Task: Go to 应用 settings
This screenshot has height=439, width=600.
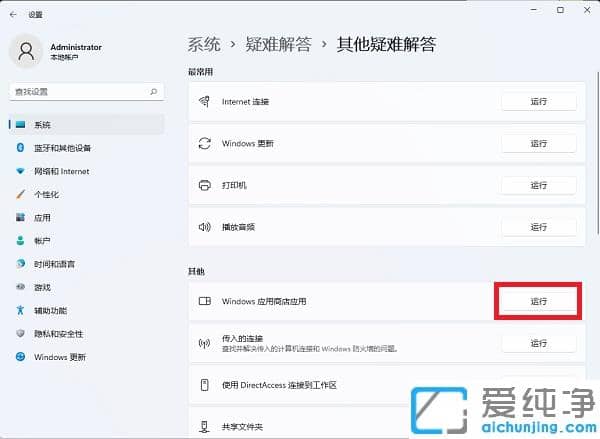Action: click(x=86, y=217)
